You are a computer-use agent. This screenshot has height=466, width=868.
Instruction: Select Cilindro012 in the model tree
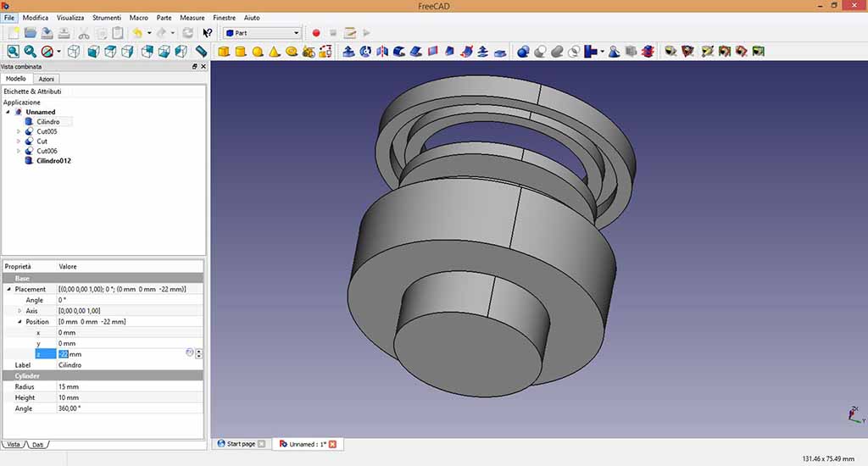pos(53,161)
